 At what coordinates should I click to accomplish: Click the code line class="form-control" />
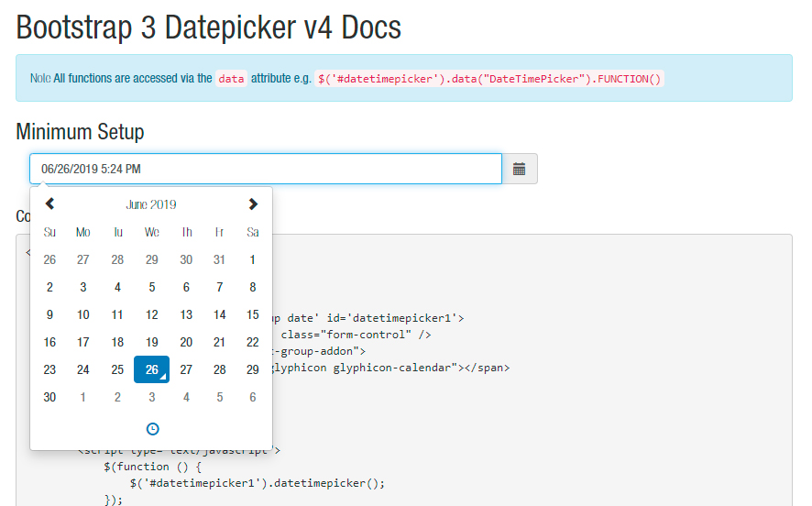point(356,335)
